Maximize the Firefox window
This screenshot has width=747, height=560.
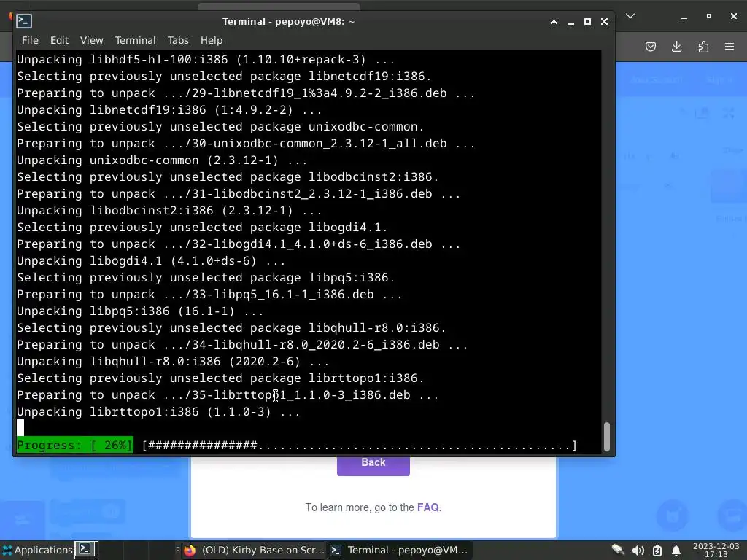coord(709,16)
